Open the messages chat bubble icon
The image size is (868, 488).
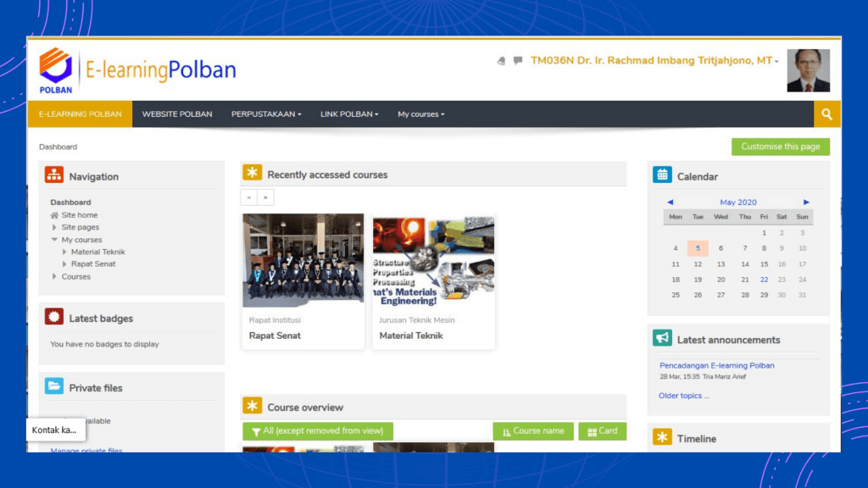pyautogui.click(x=518, y=61)
